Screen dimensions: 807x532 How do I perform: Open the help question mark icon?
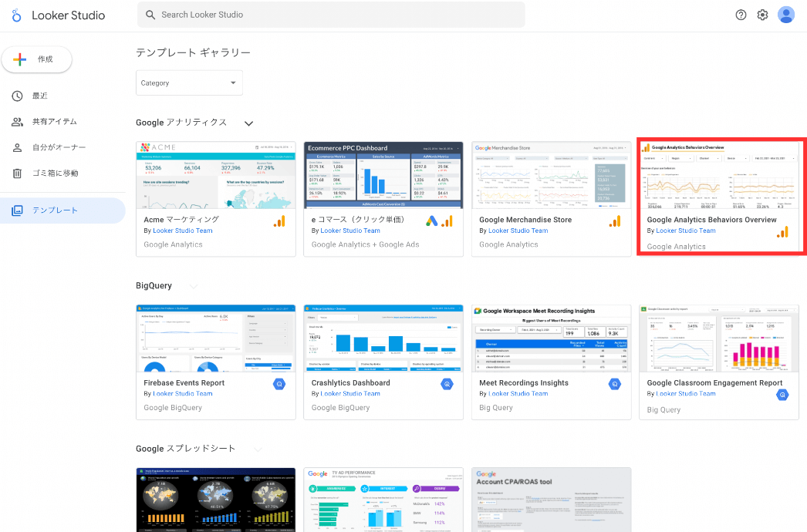(741, 15)
